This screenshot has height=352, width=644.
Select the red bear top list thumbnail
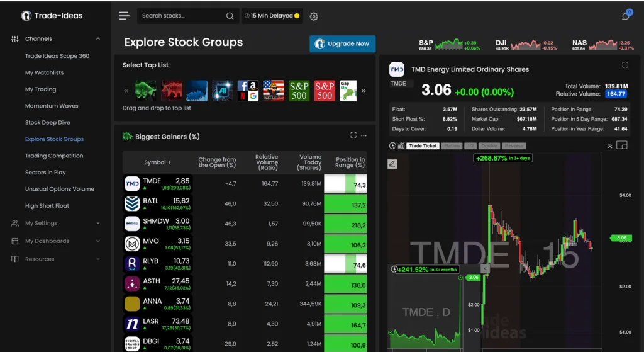pyautogui.click(x=171, y=91)
